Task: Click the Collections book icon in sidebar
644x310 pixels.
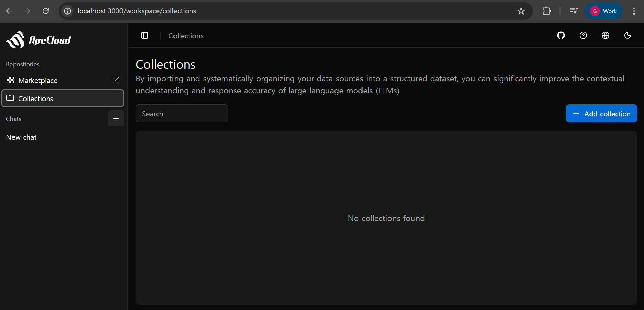Action: click(10, 98)
